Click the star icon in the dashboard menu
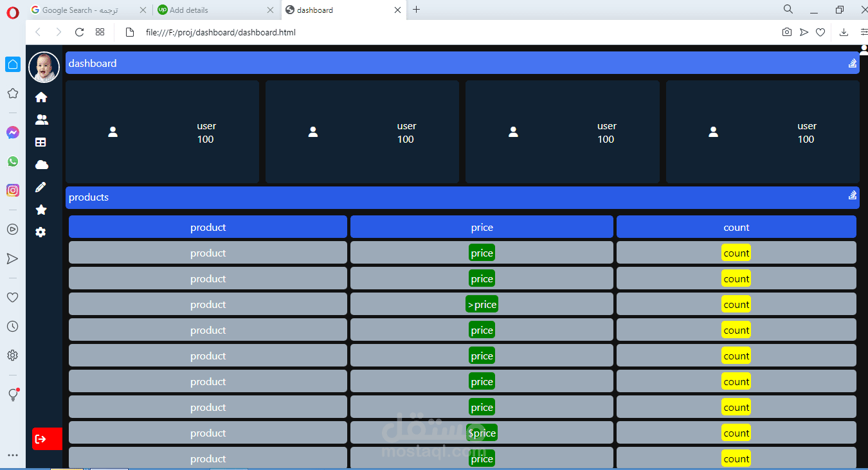The width and height of the screenshot is (868, 470). pos(41,209)
